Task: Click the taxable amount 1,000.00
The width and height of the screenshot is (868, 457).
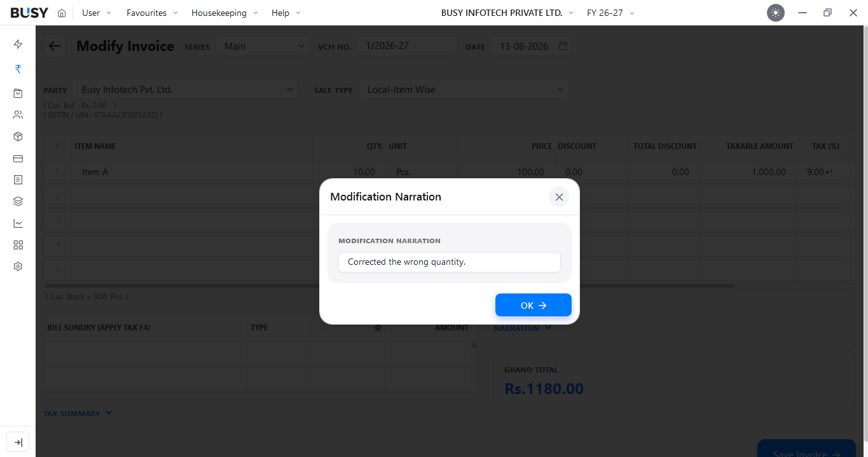Action: pyautogui.click(x=748, y=172)
